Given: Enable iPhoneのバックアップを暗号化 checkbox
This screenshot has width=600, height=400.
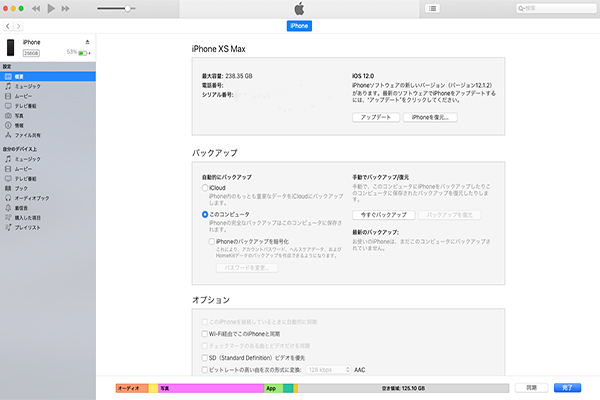Looking at the screenshot, I should (x=212, y=242).
